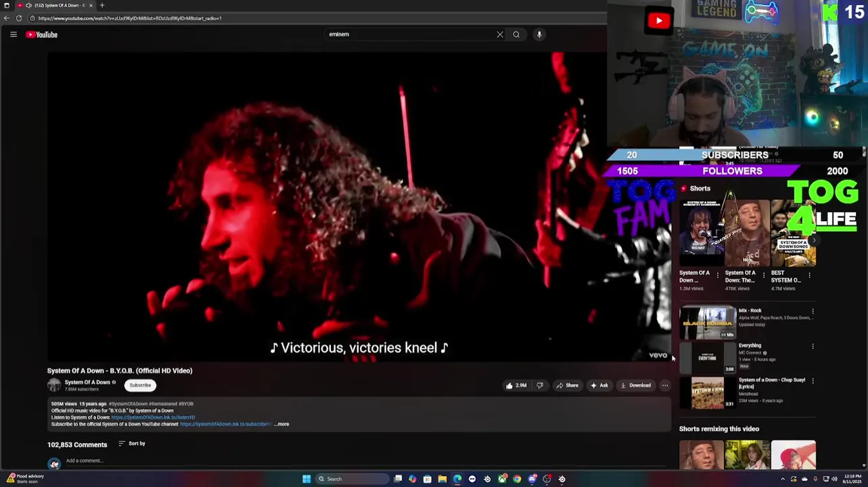Open Microsoft Store on taskbar
868x487 pixels.
pos(428,479)
